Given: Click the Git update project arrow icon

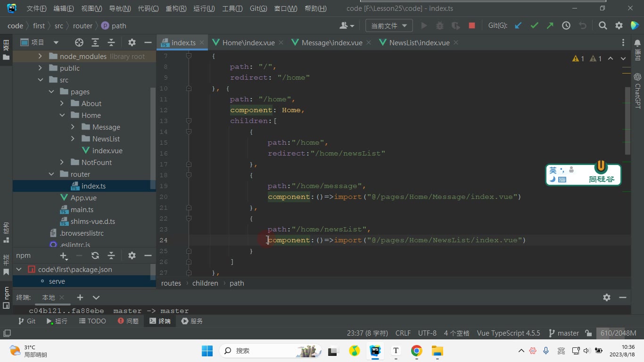Looking at the screenshot, I should pyautogui.click(x=518, y=26).
